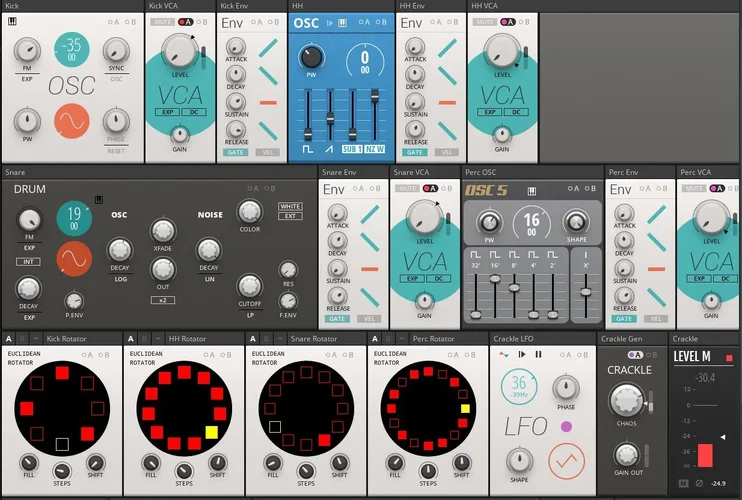The height and width of the screenshot is (500, 742).
Task: Toggle MUTE on the Snare VCA
Action: [407, 189]
